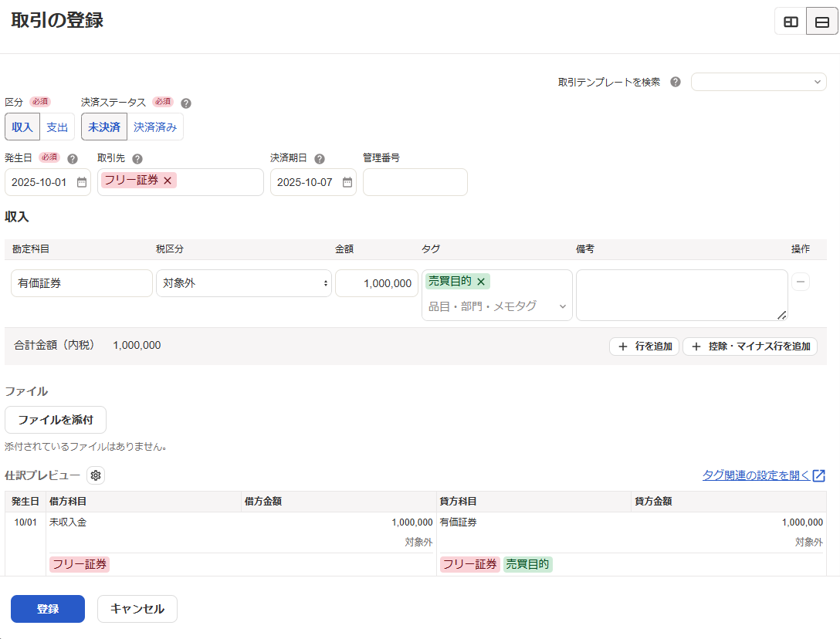Open help icon next to 決済期日

tap(320, 158)
